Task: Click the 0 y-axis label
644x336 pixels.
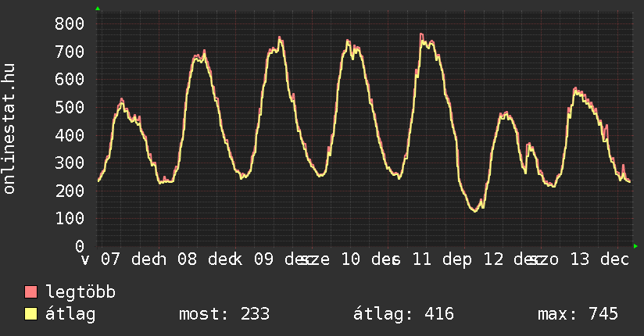Action: tap(78, 246)
